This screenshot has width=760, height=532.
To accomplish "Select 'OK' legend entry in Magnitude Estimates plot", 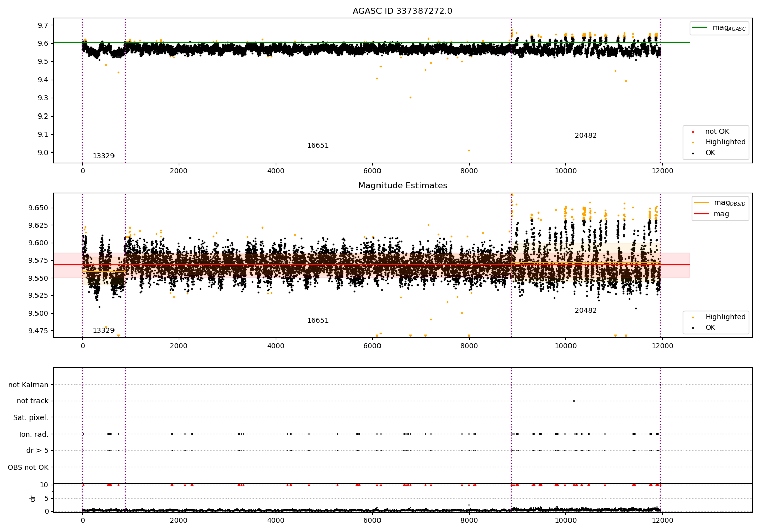I will pyautogui.click(x=710, y=328).
